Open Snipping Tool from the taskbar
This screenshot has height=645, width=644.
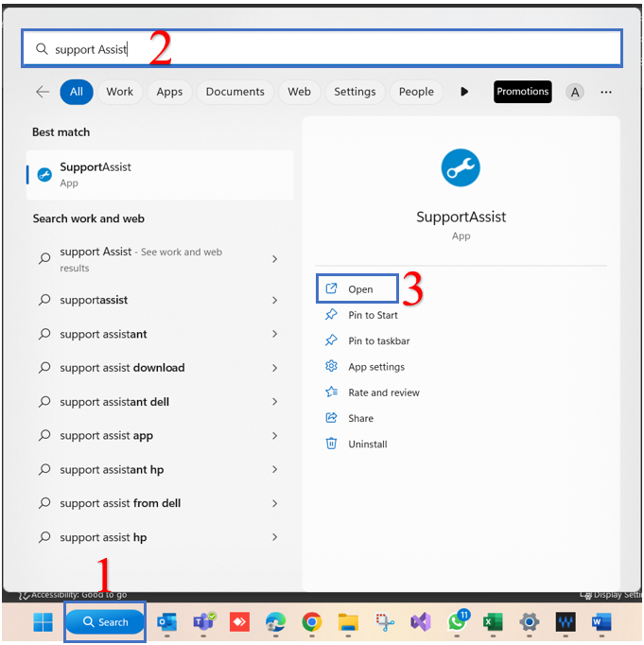point(385,622)
